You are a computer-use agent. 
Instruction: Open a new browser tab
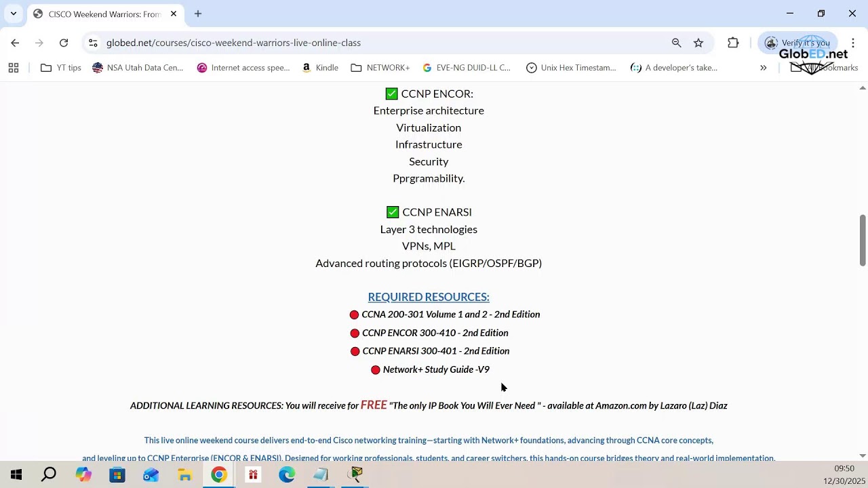coord(198,14)
